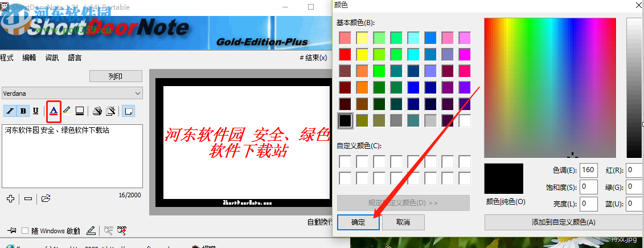Click the 饱和度(S) saturation input field

(x=589, y=187)
